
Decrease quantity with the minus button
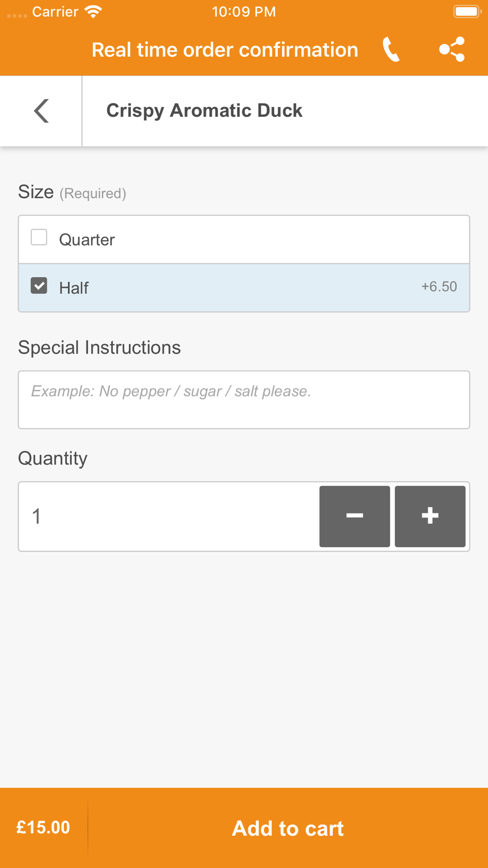(x=355, y=516)
